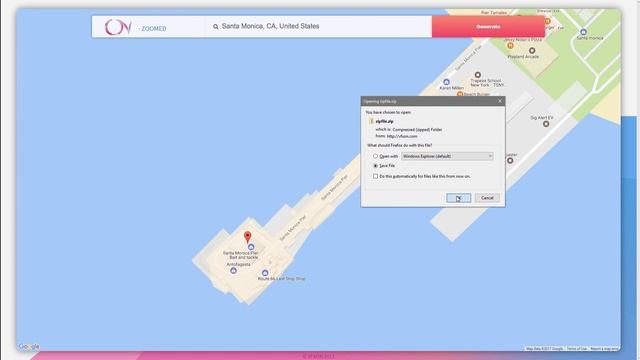640x360 pixels.
Task: Click the Playland Arcade marker
Action: tap(532, 51)
